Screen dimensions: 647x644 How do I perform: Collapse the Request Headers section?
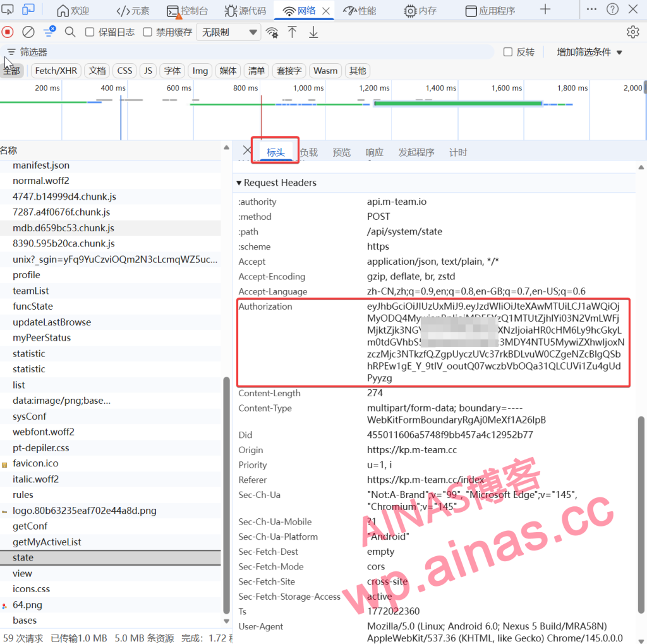[x=239, y=183]
